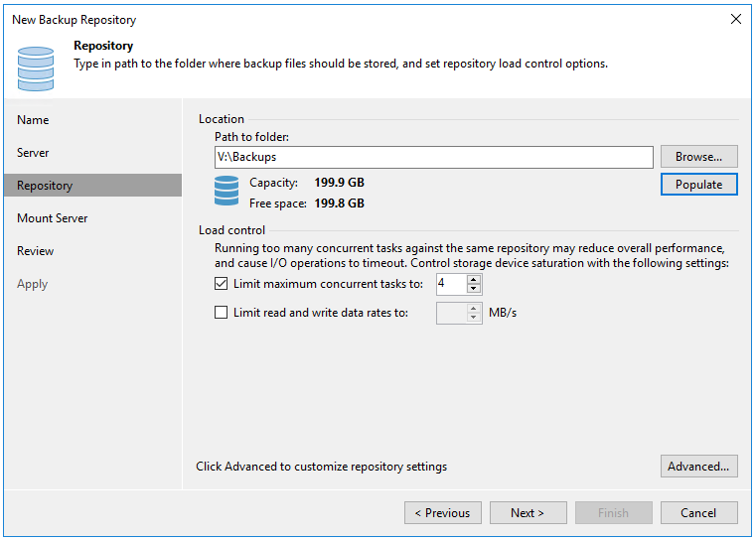Click Browse to choose folder path
This screenshot has width=756, height=541.
click(698, 157)
